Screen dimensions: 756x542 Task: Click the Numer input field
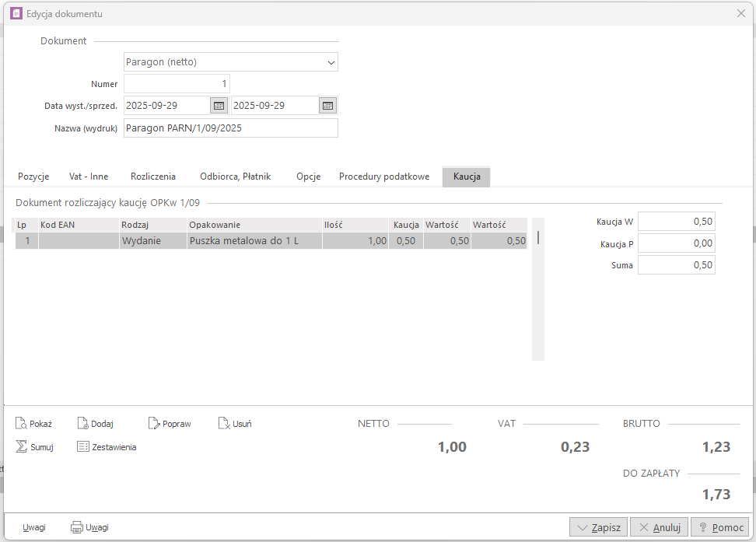[x=177, y=84]
